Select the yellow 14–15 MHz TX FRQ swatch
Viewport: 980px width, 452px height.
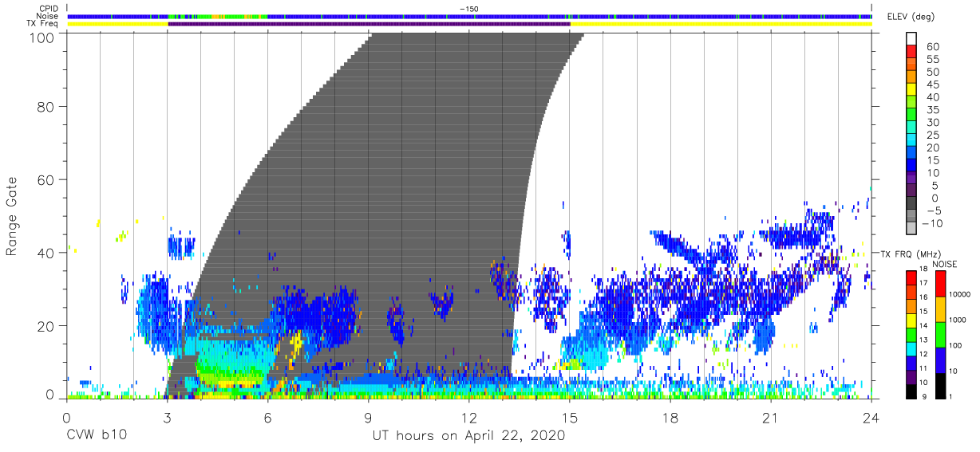pos(911,320)
